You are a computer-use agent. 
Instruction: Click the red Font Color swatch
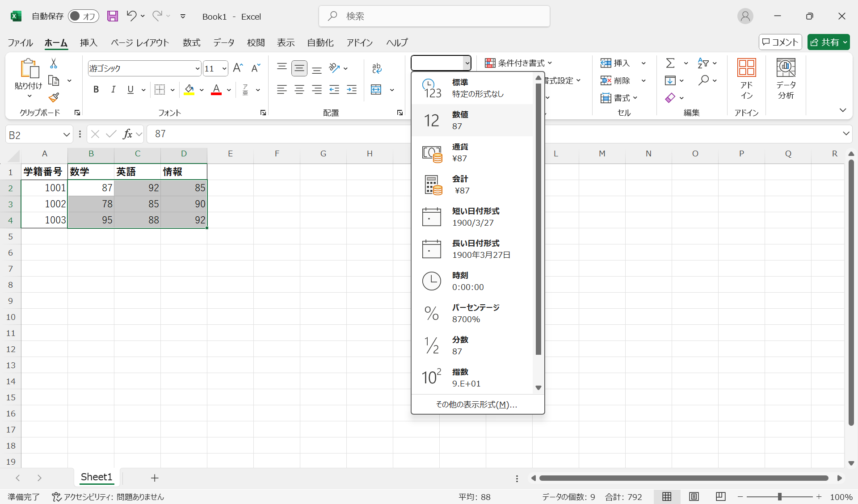coord(216,89)
